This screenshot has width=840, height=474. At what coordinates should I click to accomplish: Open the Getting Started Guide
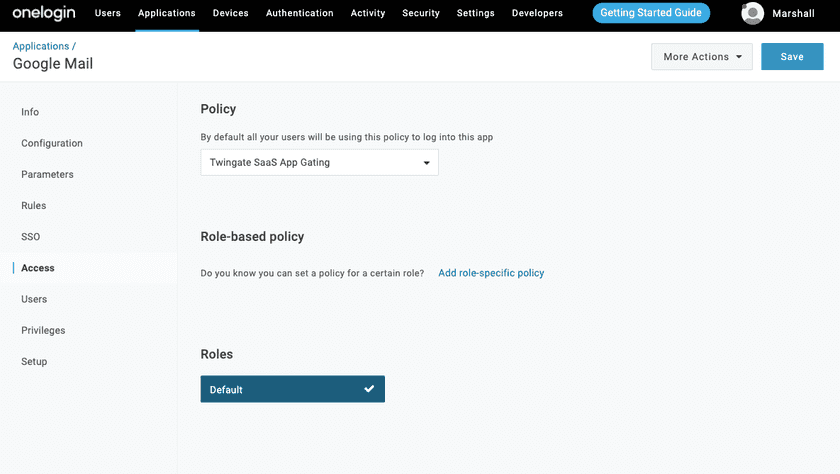coord(651,14)
